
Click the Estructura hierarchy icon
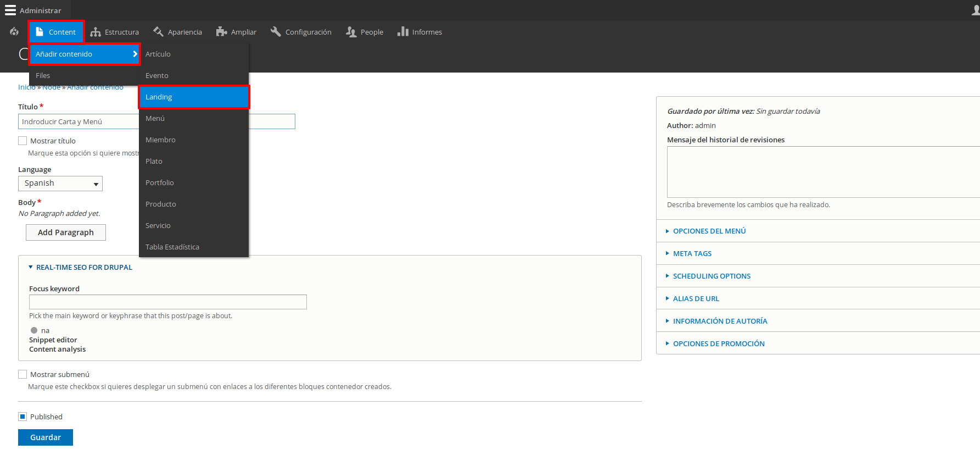(96, 32)
